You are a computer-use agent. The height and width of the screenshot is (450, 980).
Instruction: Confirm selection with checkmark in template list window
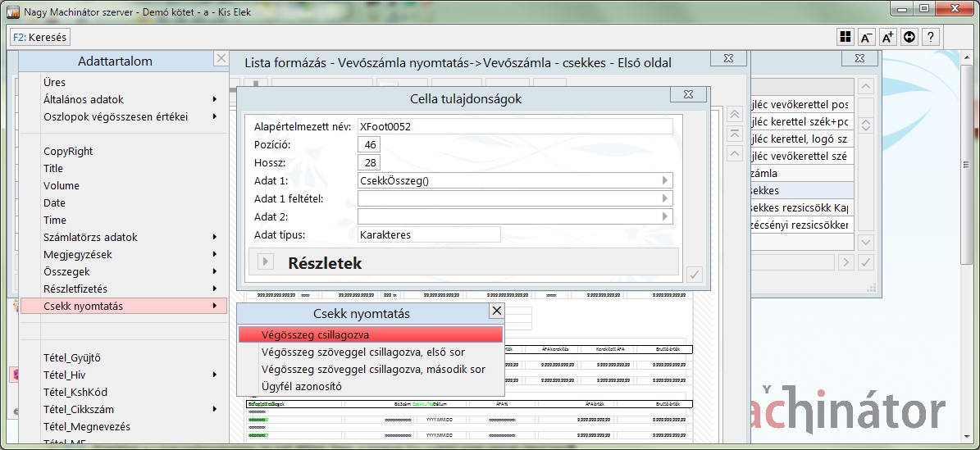pyautogui.click(x=866, y=261)
